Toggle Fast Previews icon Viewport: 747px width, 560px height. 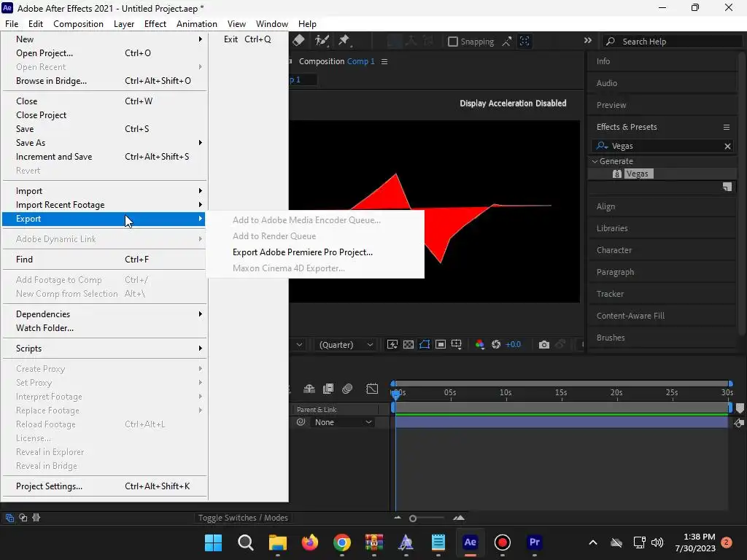pos(392,344)
